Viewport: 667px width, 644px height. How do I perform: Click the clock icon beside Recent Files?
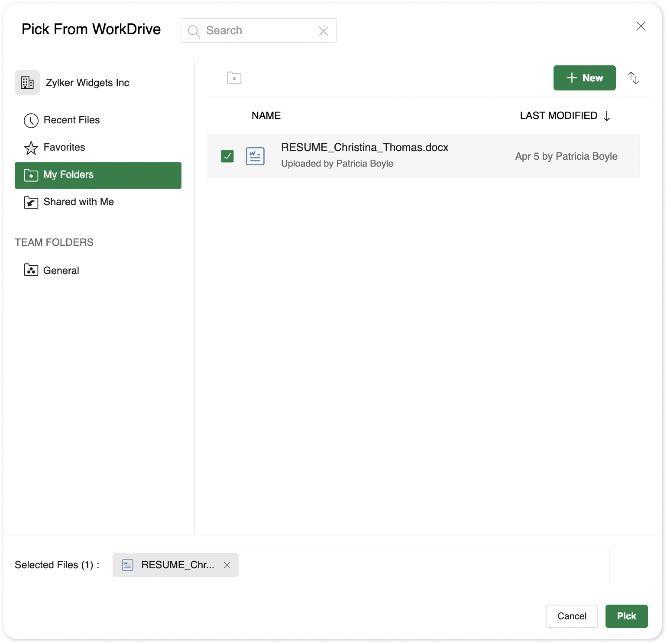click(x=31, y=121)
